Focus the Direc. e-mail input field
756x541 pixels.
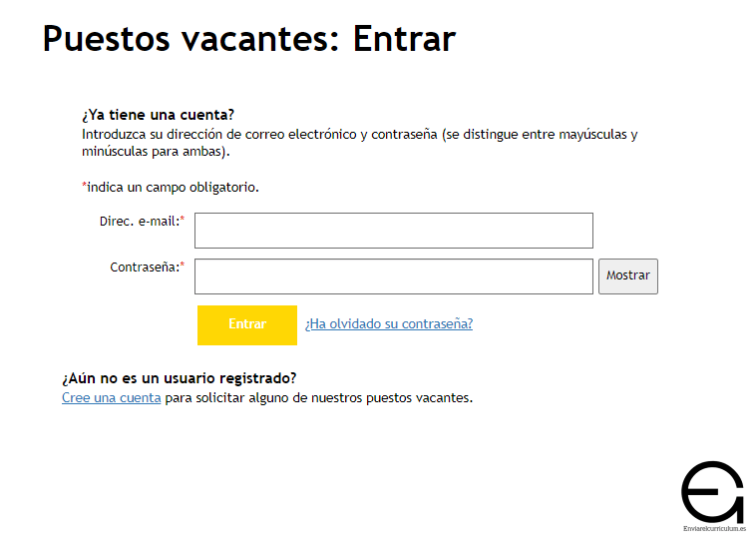[x=393, y=231]
